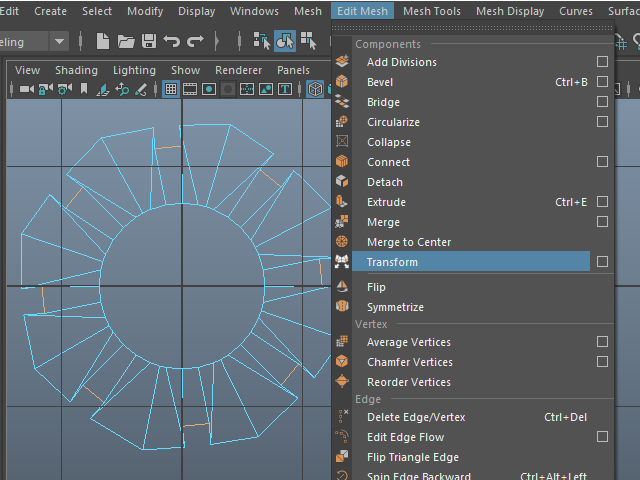Open the Modify menu
This screenshot has width=640, height=480.
tap(145, 11)
